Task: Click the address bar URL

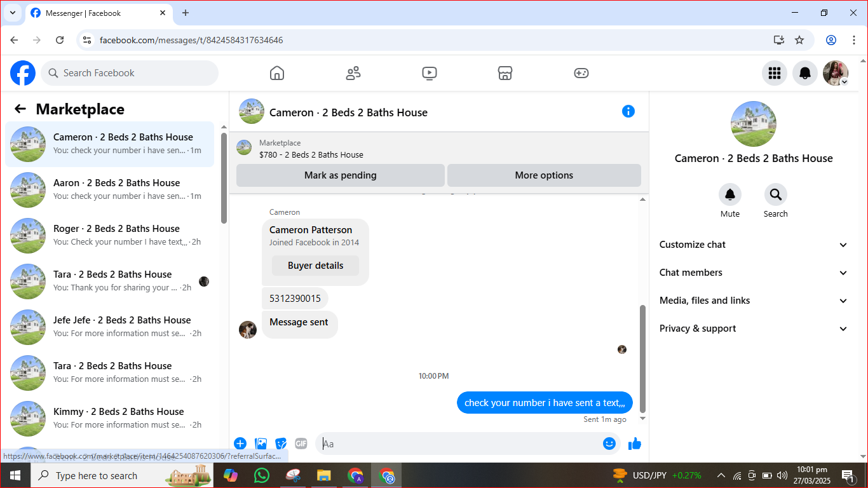Action: (191, 40)
